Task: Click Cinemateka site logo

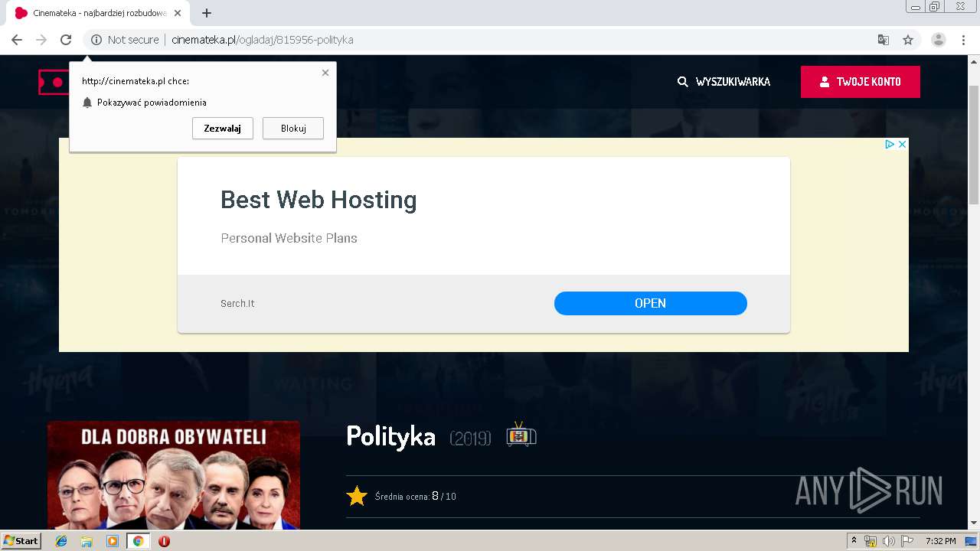Action: pos(54,82)
